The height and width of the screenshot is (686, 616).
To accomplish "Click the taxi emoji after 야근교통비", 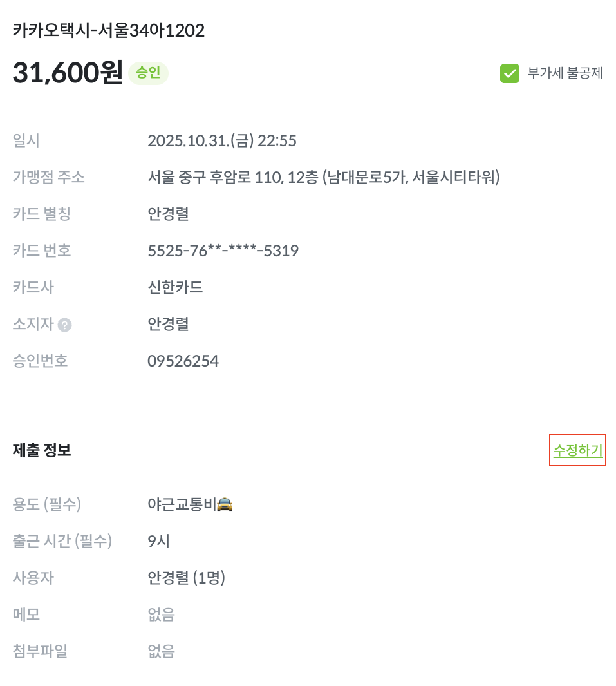I will click(225, 504).
